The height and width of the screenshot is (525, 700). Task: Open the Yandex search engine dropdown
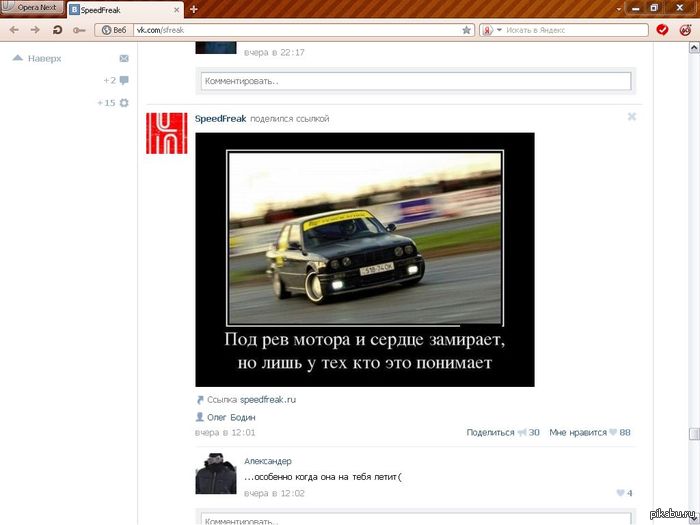pyautogui.click(x=492, y=30)
